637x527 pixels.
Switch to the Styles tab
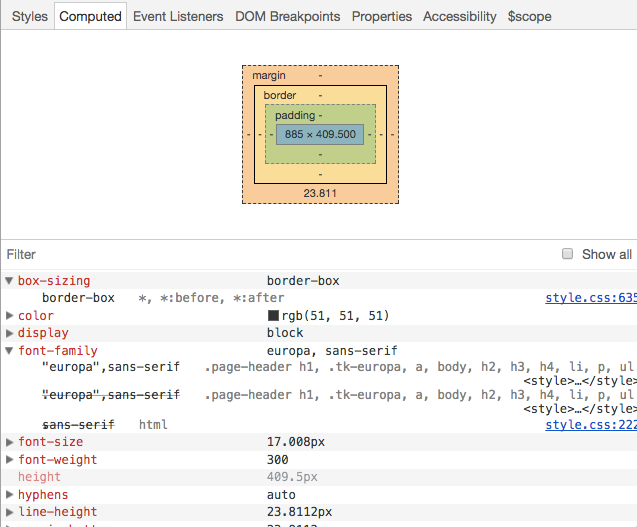click(x=30, y=16)
